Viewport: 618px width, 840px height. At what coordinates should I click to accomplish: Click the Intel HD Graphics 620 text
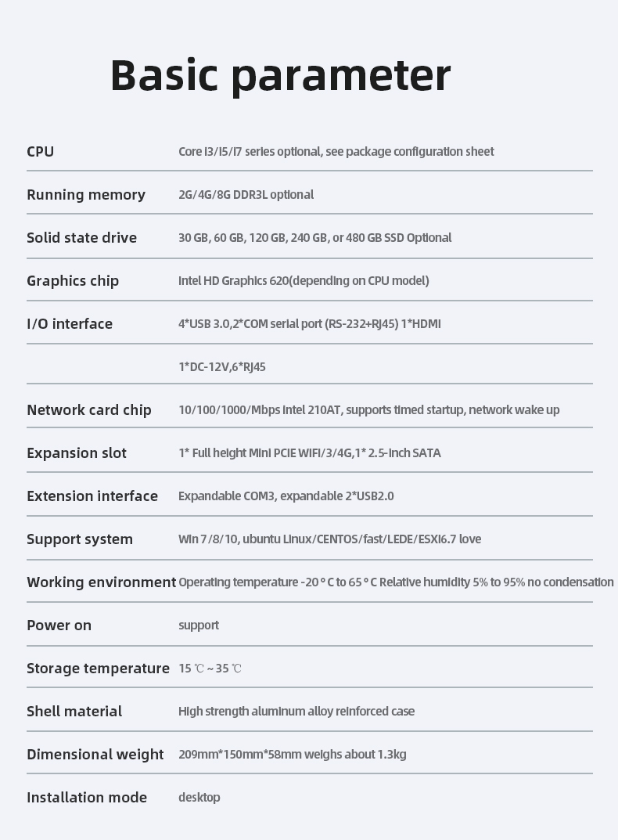pos(304,280)
